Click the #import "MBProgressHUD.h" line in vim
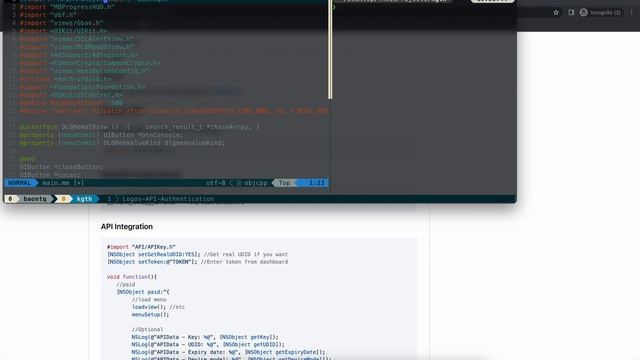This screenshot has height=360, width=640. click(x=67, y=7)
